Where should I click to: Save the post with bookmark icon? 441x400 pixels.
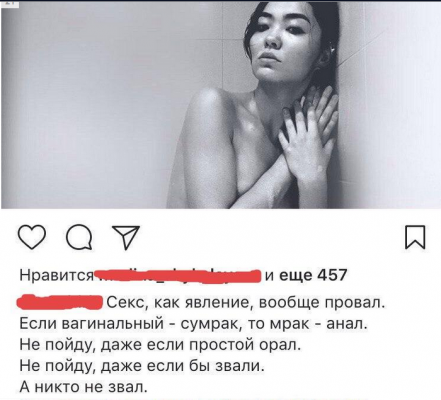415,237
